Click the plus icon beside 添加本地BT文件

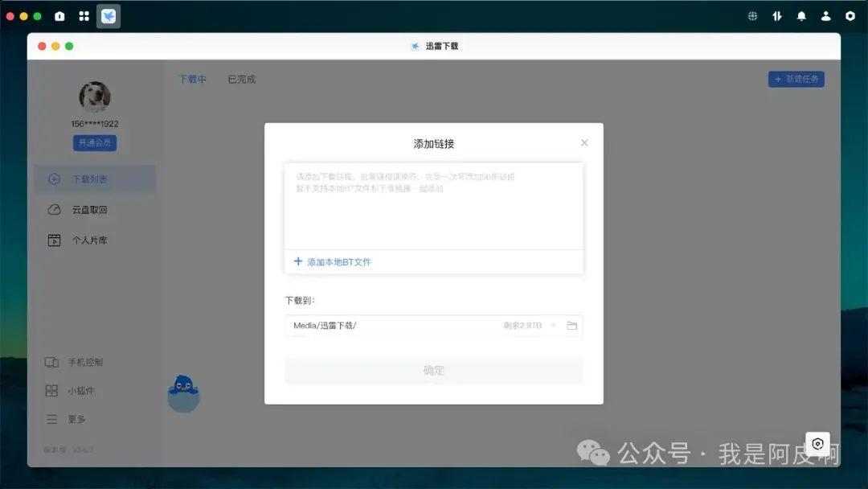pos(298,261)
